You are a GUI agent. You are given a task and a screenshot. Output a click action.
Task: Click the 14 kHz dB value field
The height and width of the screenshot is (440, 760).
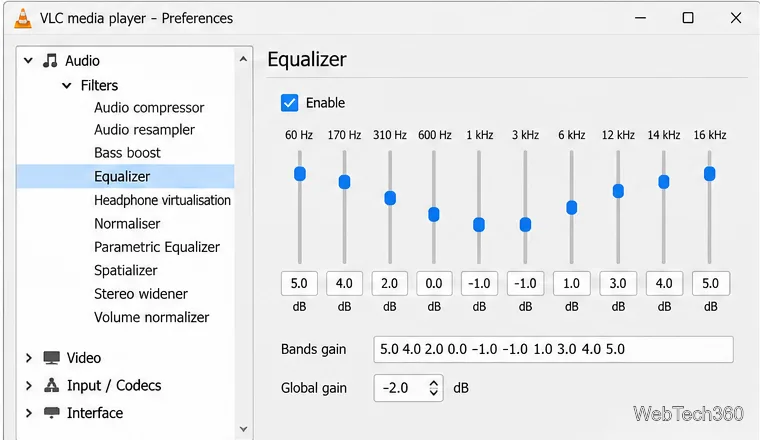pos(664,283)
